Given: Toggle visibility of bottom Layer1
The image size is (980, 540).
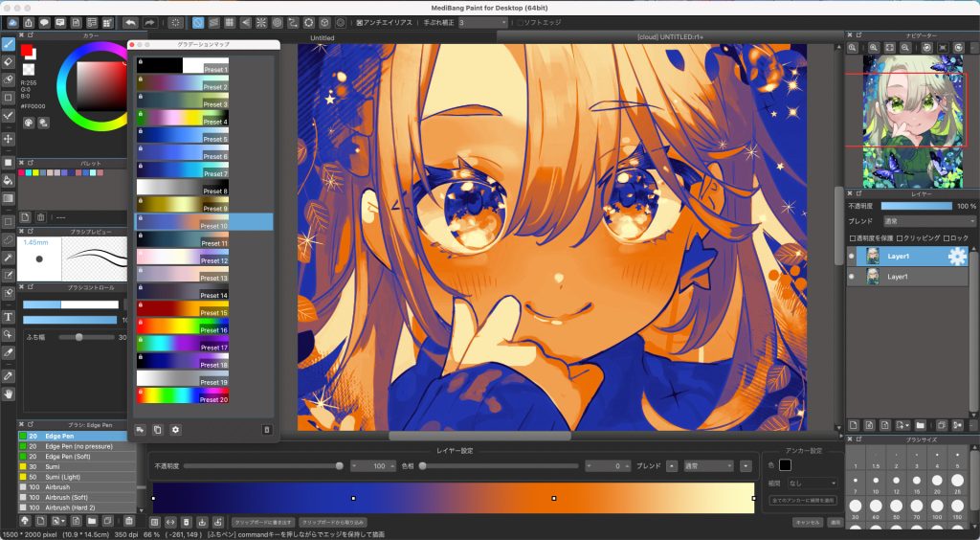Looking at the screenshot, I should coord(851,277).
